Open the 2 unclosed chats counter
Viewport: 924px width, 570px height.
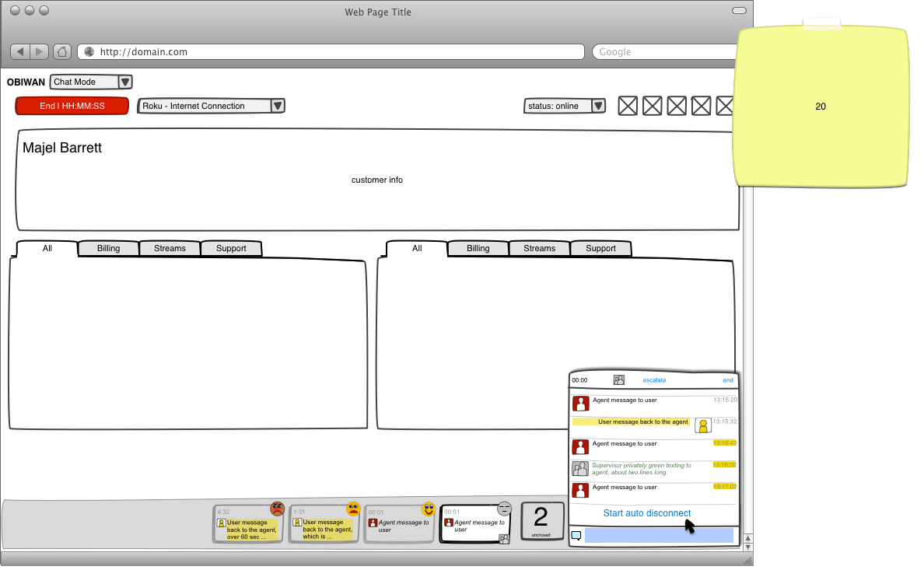542,520
